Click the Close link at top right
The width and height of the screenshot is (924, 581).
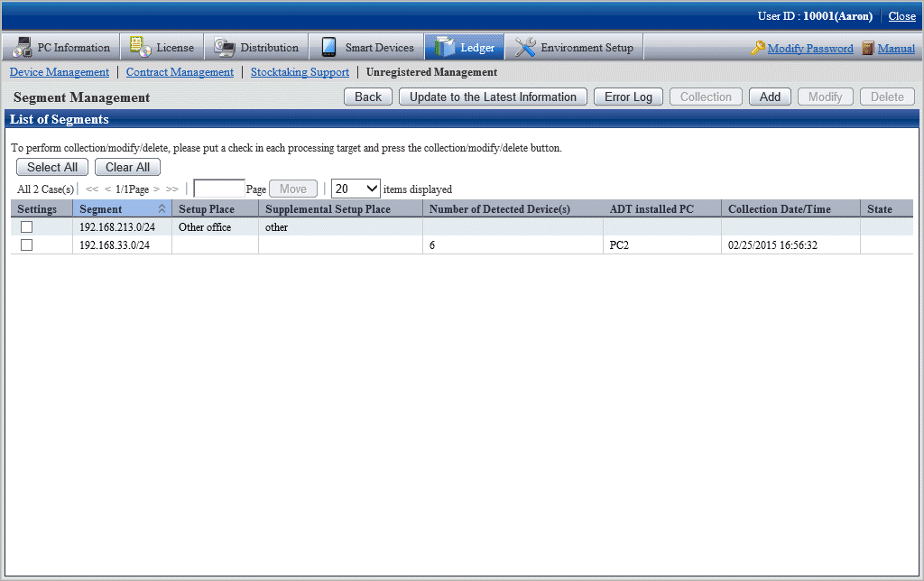(901, 16)
